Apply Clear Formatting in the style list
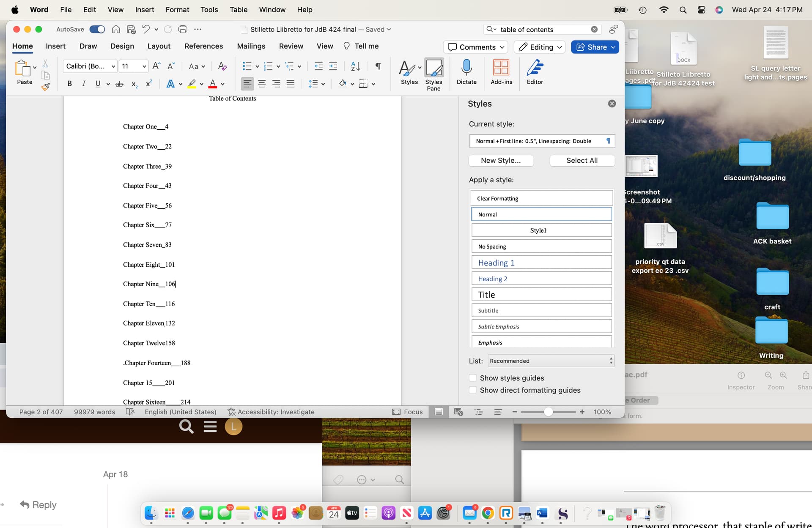 point(541,198)
